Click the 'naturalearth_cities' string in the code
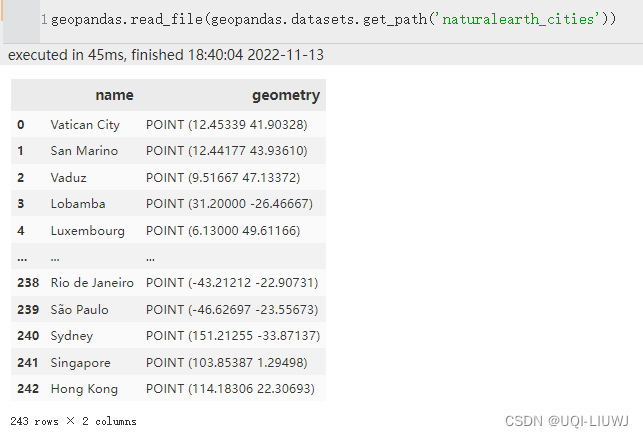Image resolution: width=643 pixels, height=438 pixels. pyautogui.click(x=519, y=19)
